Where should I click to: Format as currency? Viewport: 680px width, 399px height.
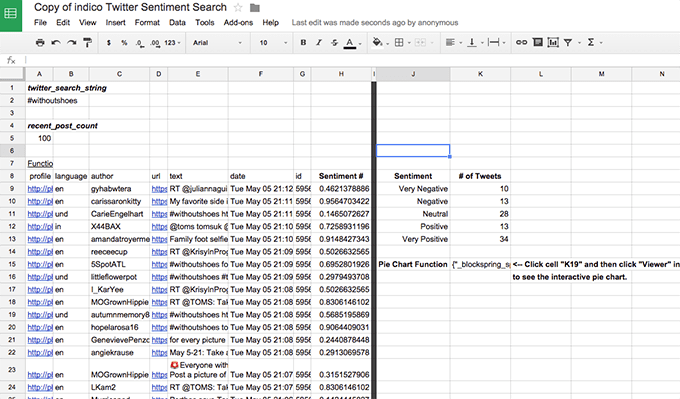(109, 43)
